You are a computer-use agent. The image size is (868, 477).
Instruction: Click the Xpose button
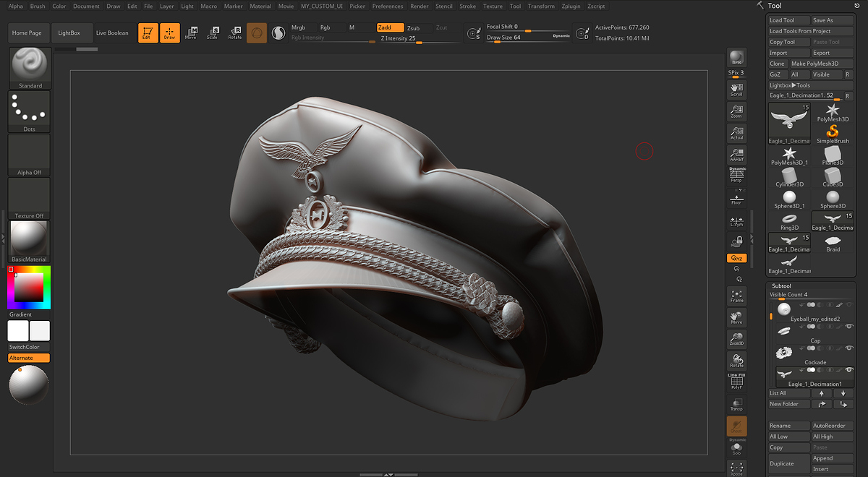point(736,468)
